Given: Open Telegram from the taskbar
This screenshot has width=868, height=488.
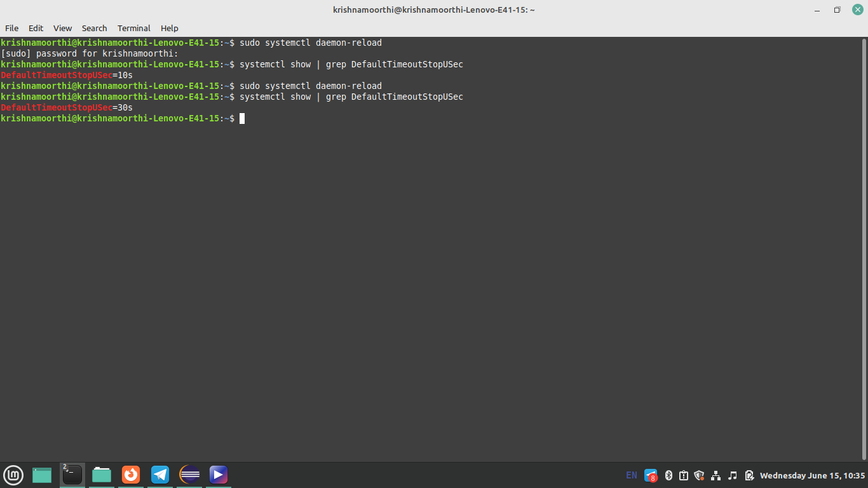Looking at the screenshot, I should [x=160, y=475].
